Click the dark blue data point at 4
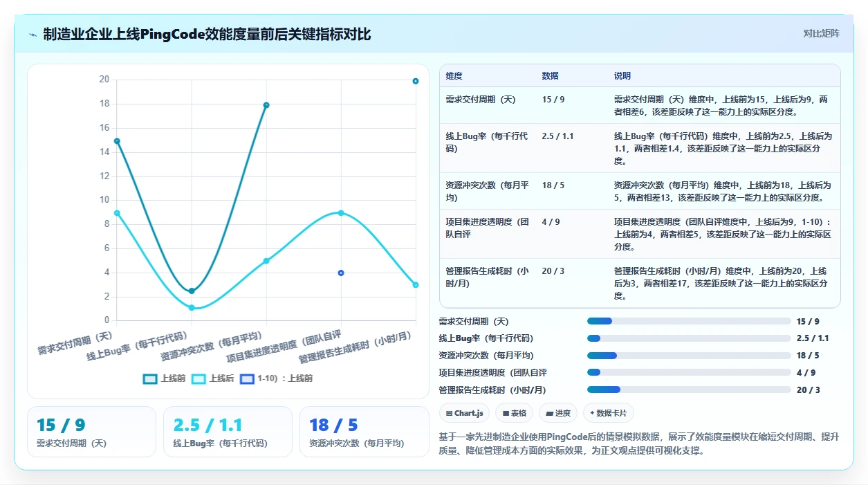 point(341,273)
